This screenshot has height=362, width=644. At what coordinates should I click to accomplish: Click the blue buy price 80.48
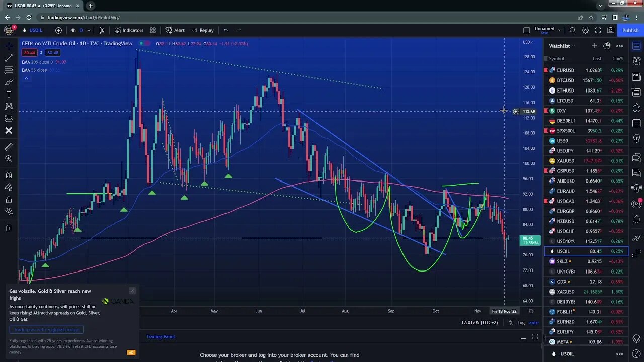coord(52,53)
